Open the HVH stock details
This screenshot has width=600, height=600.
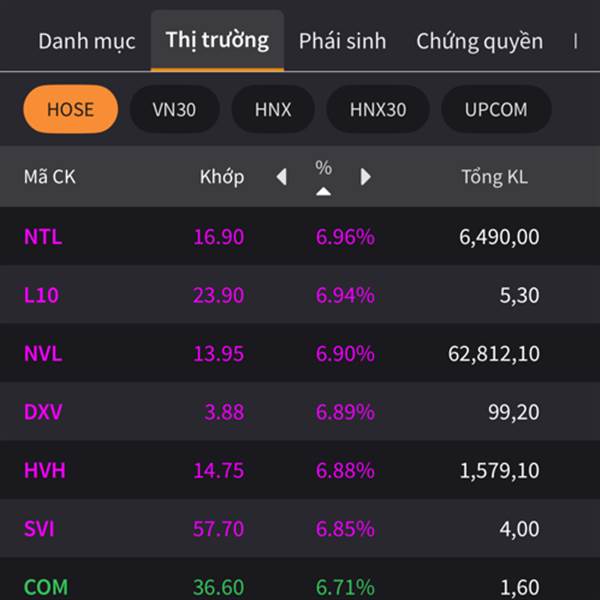click(x=300, y=470)
